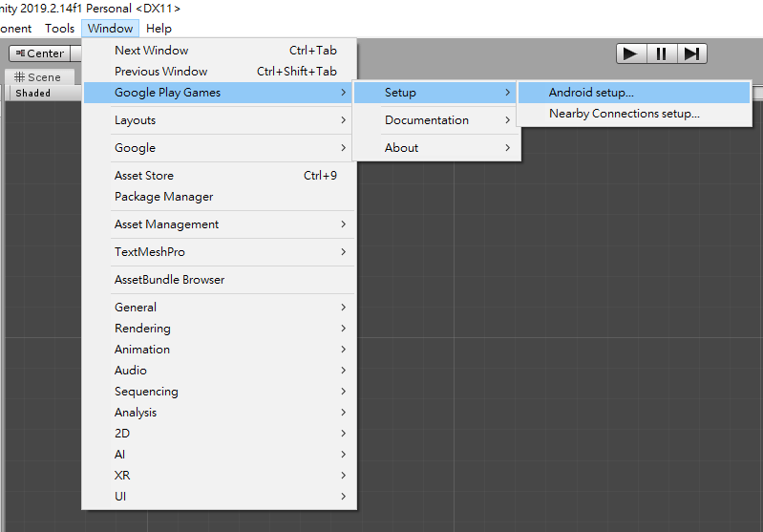This screenshot has width=763, height=532.
Task: Open the Package Manager
Action: coord(163,197)
